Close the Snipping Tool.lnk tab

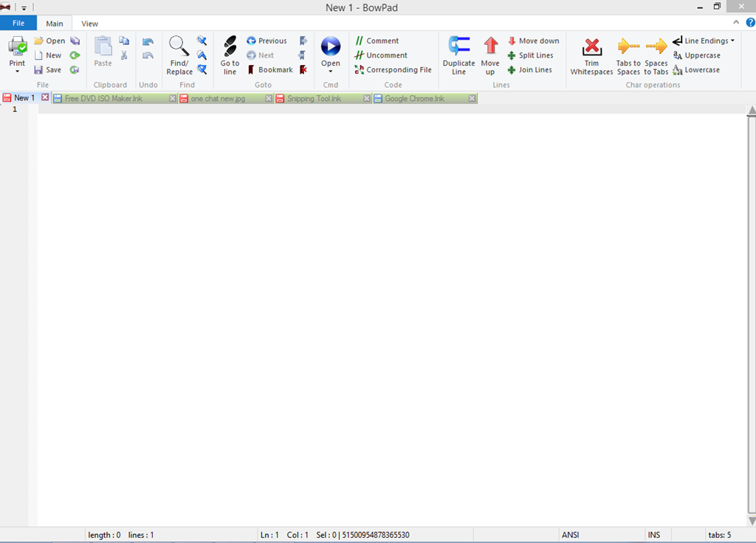tap(366, 98)
